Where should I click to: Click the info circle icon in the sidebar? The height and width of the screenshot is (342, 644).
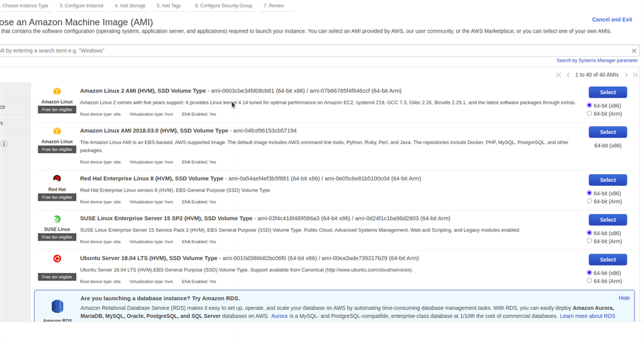point(4,144)
